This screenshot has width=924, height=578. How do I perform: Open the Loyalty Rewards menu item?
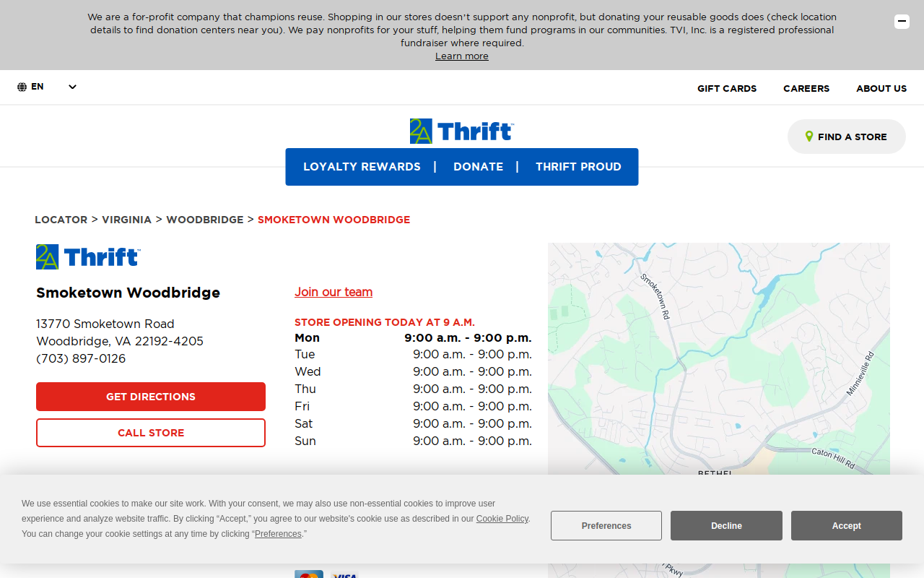coord(362,167)
